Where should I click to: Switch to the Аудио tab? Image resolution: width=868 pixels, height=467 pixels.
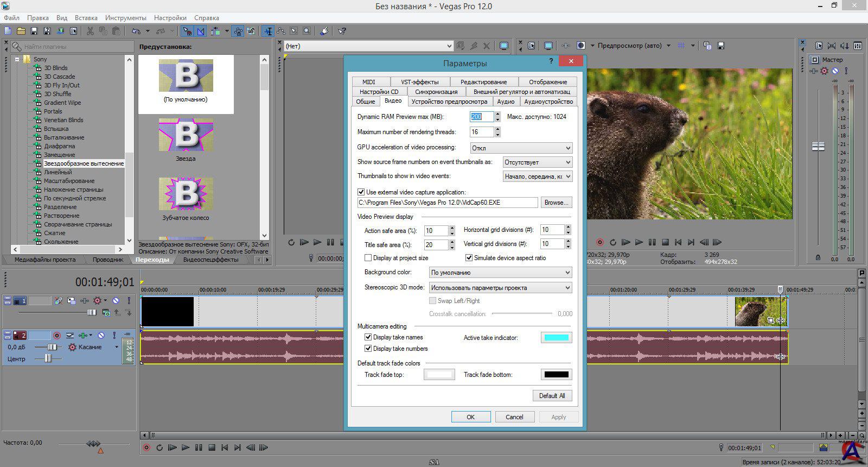tap(506, 102)
